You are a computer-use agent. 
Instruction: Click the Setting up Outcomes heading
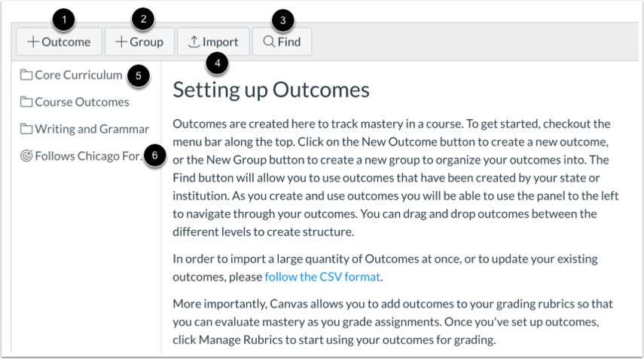click(271, 90)
